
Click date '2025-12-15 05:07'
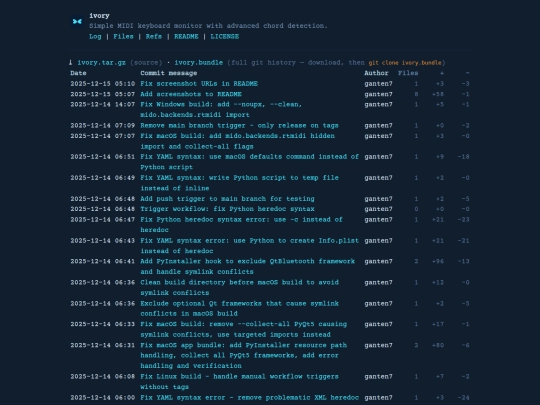[103, 94]
